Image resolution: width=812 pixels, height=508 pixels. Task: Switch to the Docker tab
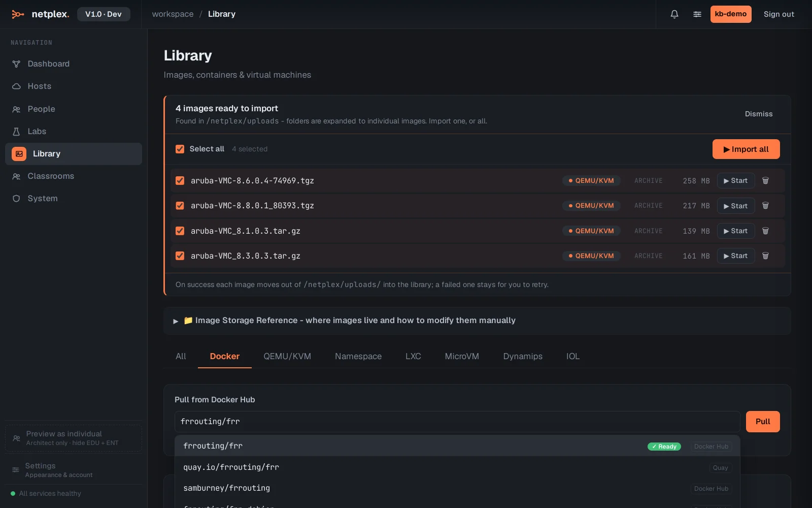click(x=225, y=356)
